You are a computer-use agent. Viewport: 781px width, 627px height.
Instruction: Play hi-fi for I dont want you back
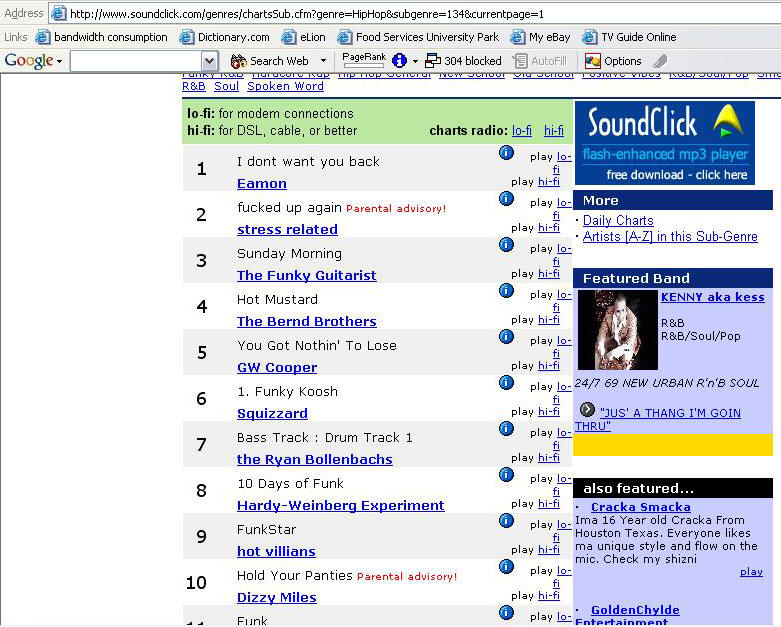tap(549, 181)
